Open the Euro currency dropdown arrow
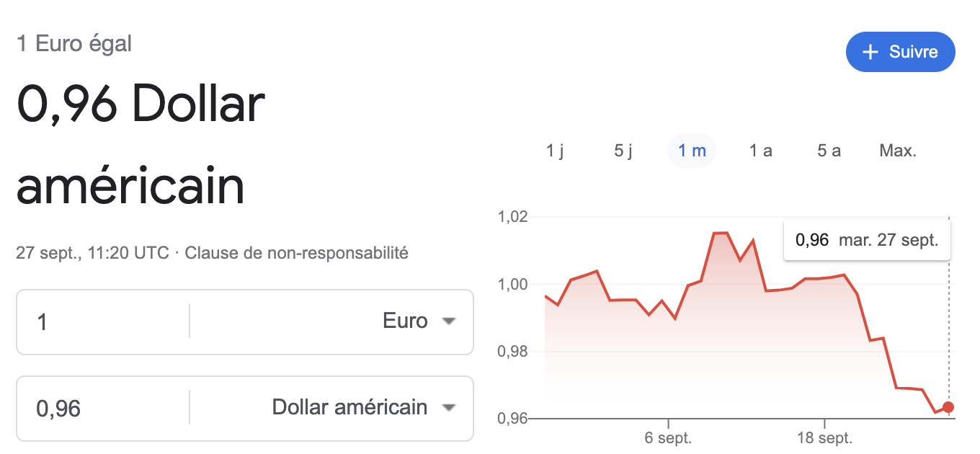The height and width of the screenshot is (454, 980). [449, 321]
